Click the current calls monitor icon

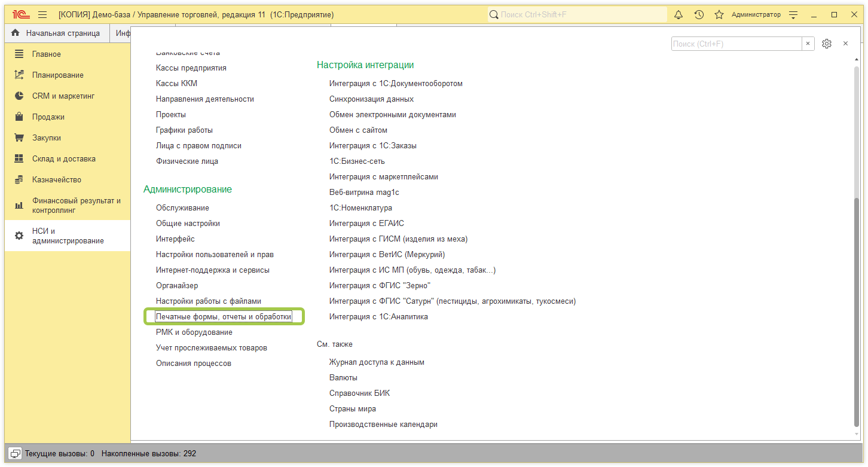[15, 454]
